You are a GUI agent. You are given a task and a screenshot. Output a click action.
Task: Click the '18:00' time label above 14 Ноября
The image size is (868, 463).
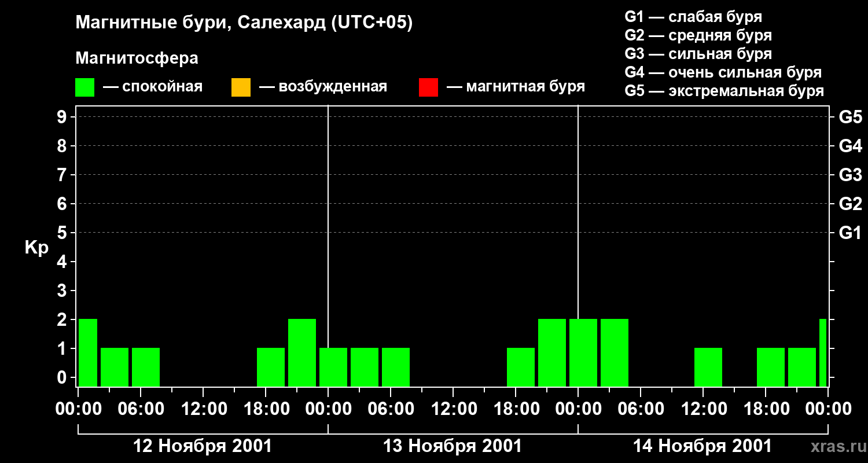pyautogui.click(x=766, y=409)
